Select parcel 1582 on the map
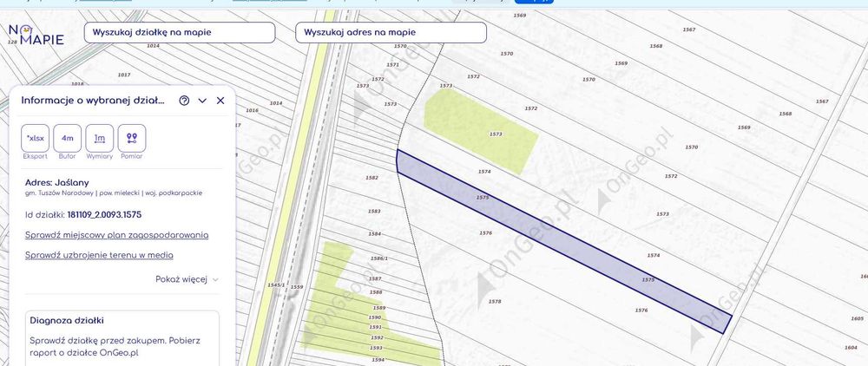 pyautogui.click(x=372, y=178)
